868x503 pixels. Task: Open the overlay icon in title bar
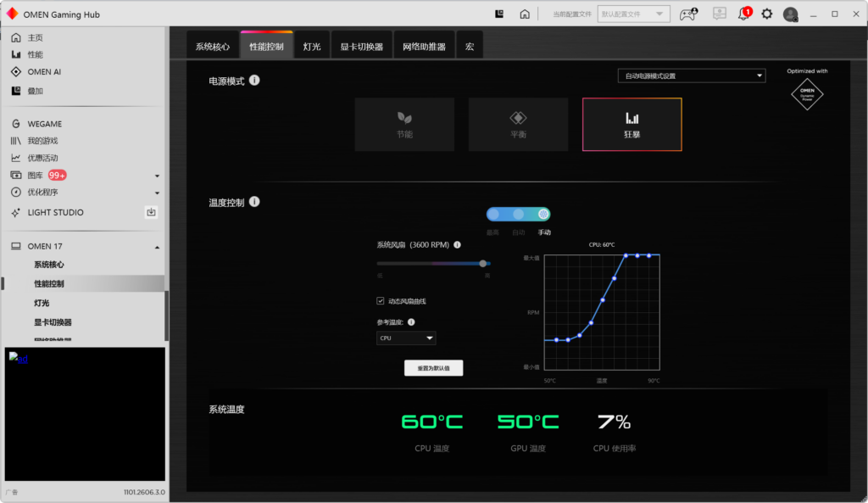[x=499, y=14]
